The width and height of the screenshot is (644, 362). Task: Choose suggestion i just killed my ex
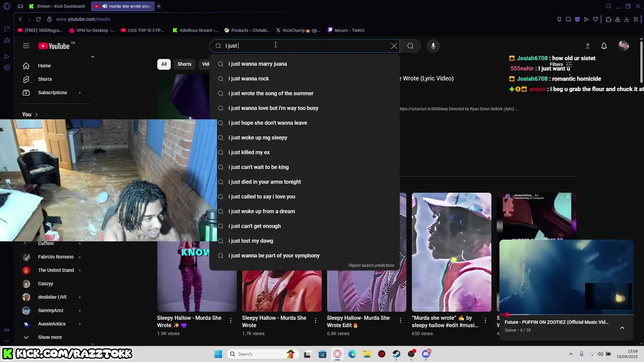305,152
